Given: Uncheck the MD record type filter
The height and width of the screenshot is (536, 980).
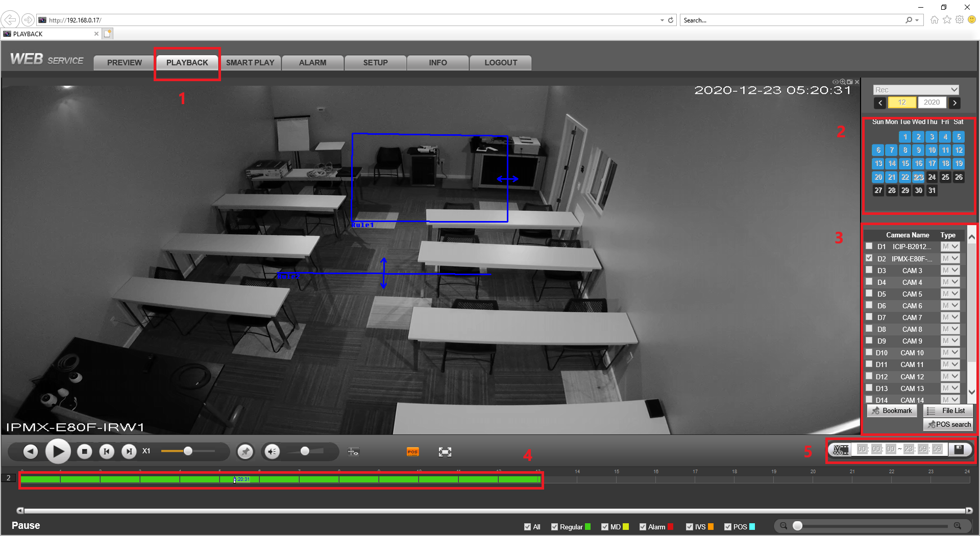Looking at the screenshot, I should [x=605, y=527].
